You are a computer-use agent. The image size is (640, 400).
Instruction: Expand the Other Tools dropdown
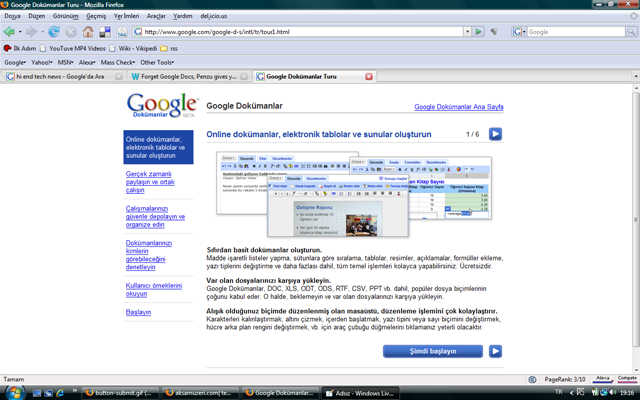point(157,62)
